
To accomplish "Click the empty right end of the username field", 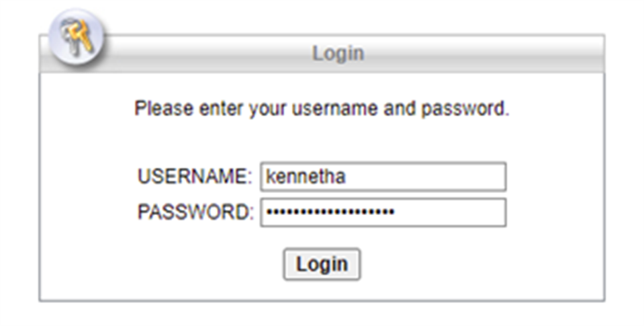I will (470, 177).
